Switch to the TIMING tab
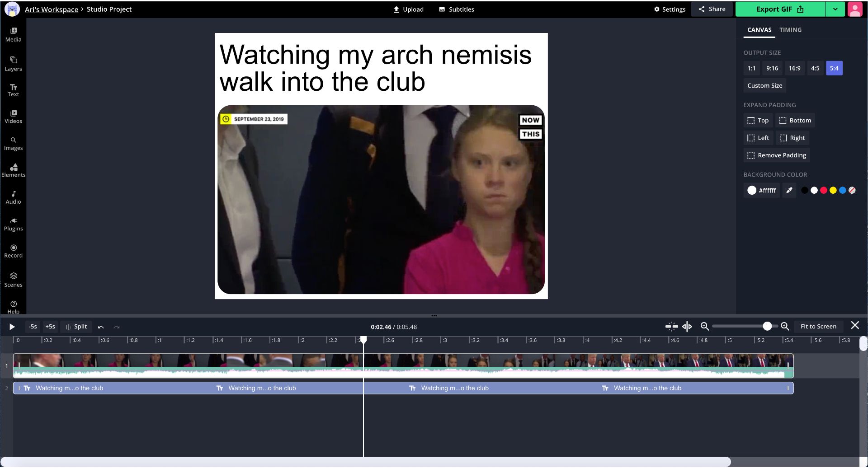Image resolution: width=868 pixels, height=468 pixels. [x=790, y=30]
